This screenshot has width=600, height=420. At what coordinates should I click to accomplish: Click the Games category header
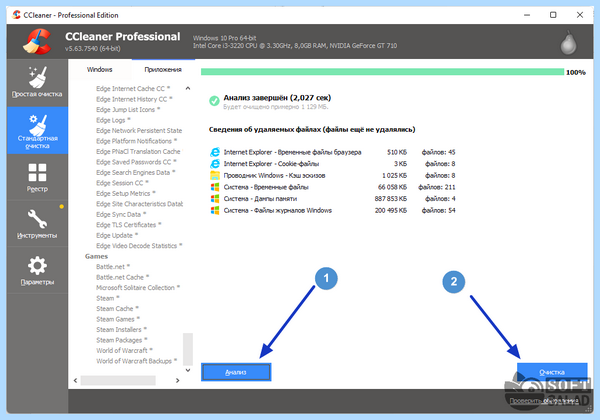tap(96, 256)
